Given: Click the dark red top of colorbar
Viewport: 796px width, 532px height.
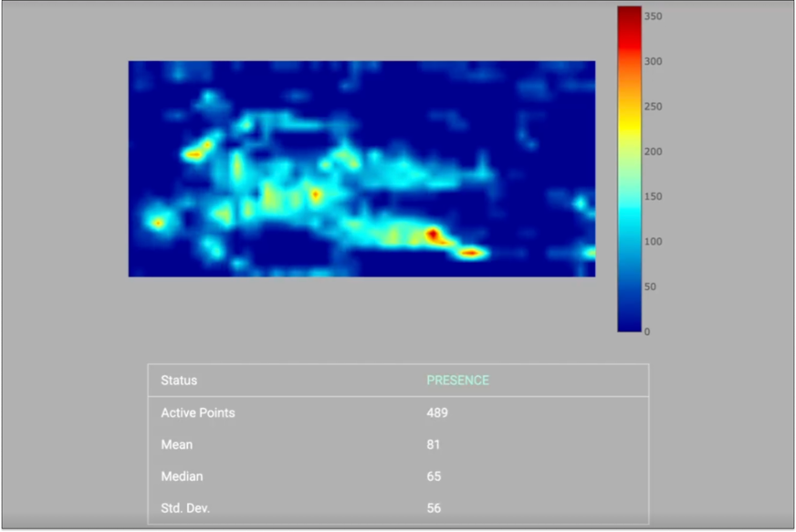Looking at the screenshot, I should point(629,13).
